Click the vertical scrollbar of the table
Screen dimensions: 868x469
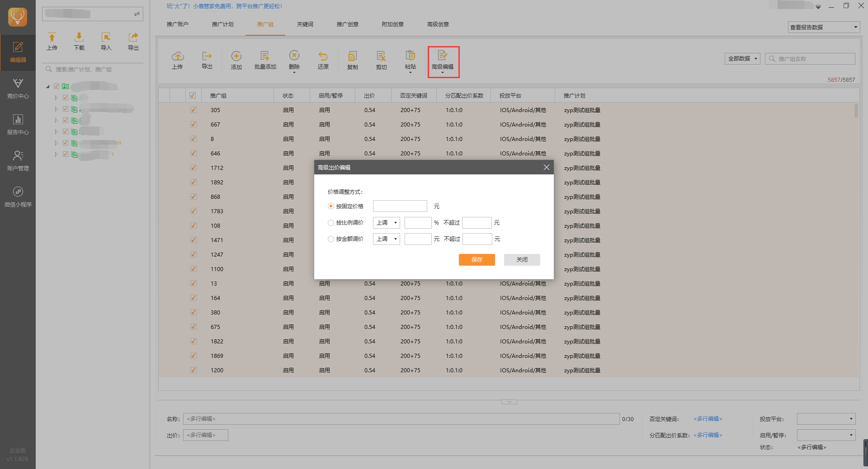click(x=856, y=111)
